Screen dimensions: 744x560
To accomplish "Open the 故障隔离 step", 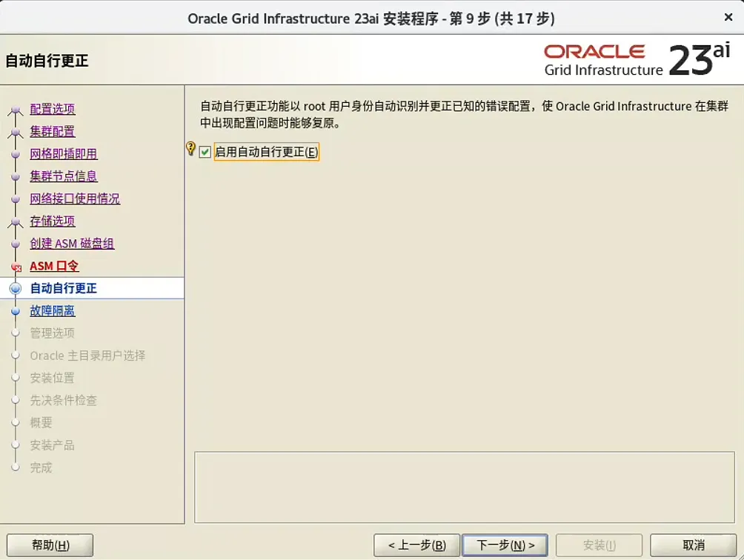I will 52,310.
